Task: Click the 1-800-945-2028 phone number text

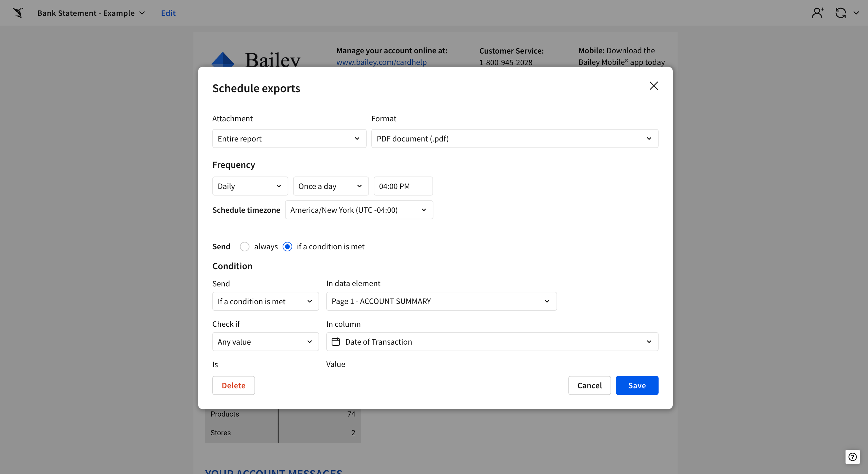Action: (506, 62)
